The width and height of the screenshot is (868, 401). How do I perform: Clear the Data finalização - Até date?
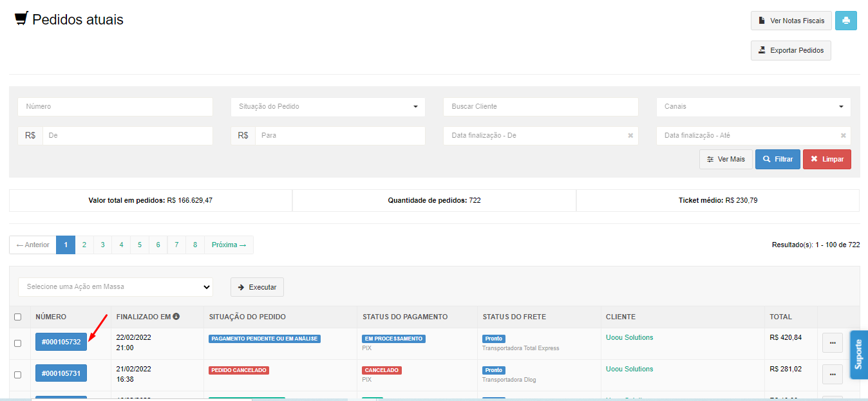[843, 136]
